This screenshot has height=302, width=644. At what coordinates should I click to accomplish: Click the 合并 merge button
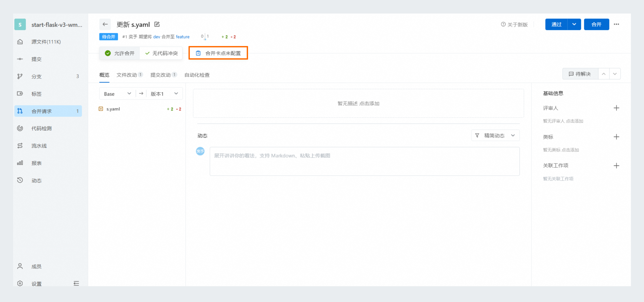[596, 24]
